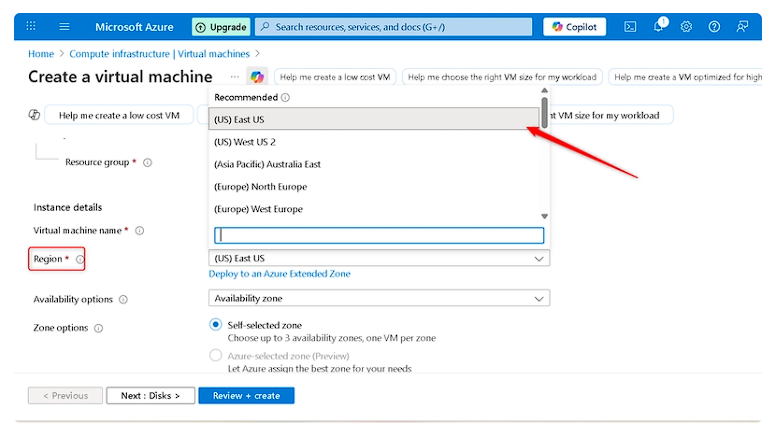Open the feedback icon in top bar
Image resolution: width=782 pixels, height=428 pixels.
coord(741,27)
